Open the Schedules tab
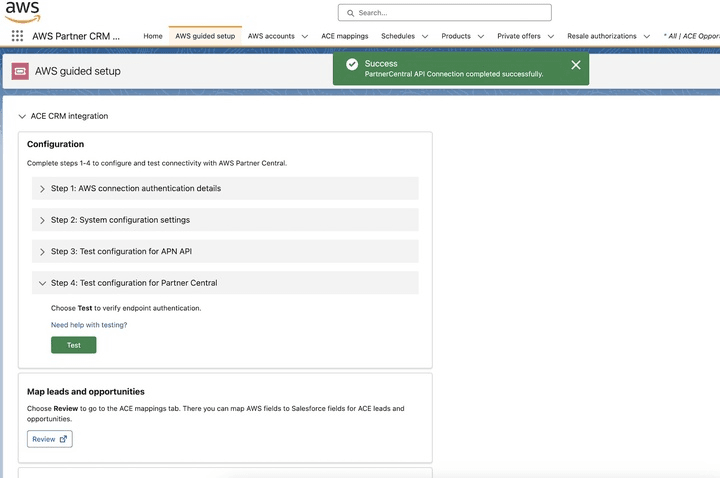The width and height of the screenshot is (720, 478). 398,36
